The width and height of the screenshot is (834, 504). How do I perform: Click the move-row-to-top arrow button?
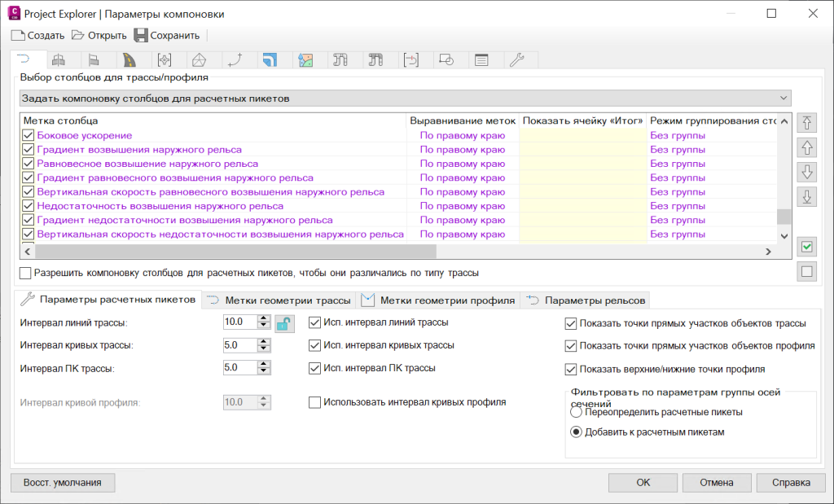806,123
